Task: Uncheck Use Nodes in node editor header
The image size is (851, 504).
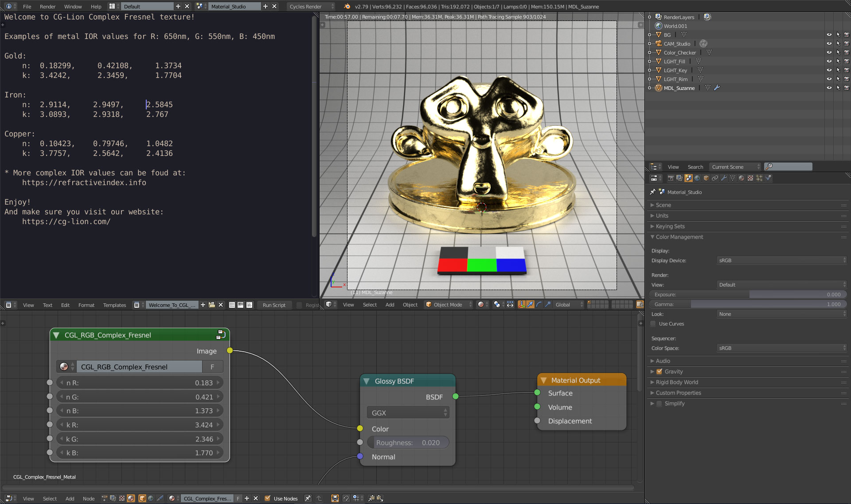Action: [268, 498]
